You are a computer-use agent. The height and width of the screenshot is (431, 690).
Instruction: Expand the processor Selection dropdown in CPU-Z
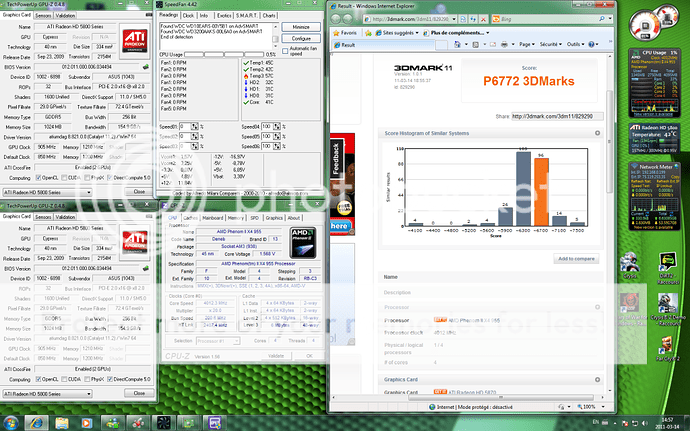pyautogui.click(x=219, y=339)
